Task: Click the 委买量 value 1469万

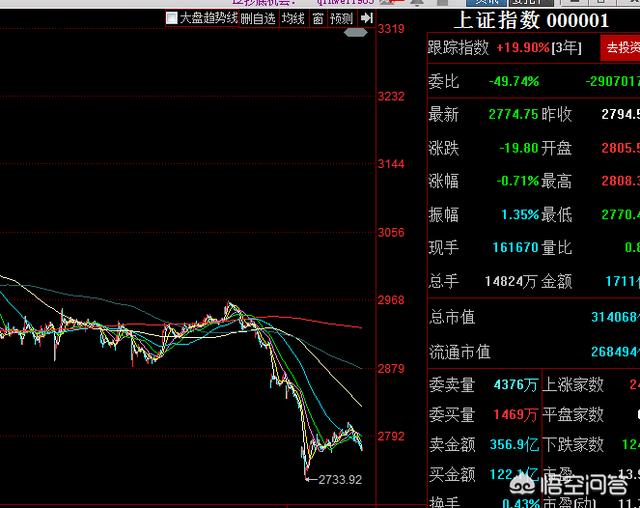Action: [x=516, y=415]
